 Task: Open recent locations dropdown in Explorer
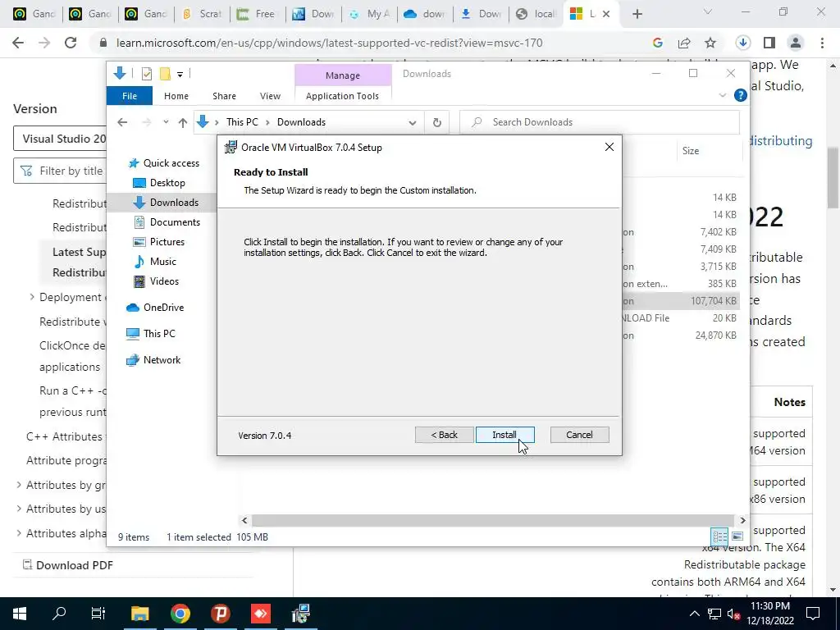tap(166, 122)
